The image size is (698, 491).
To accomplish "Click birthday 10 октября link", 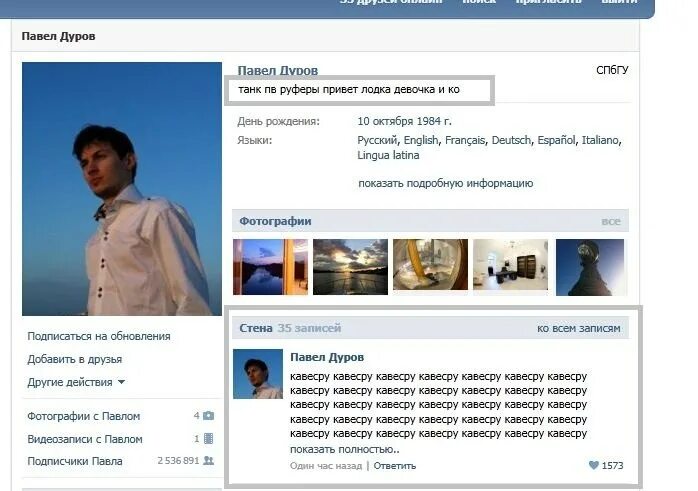I will click(x=386, y=121).
